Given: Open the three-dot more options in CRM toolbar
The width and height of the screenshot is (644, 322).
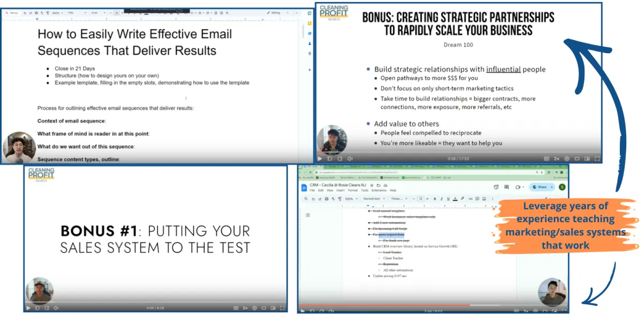Looking at the screenshot, I should click(x=493, y=199).
